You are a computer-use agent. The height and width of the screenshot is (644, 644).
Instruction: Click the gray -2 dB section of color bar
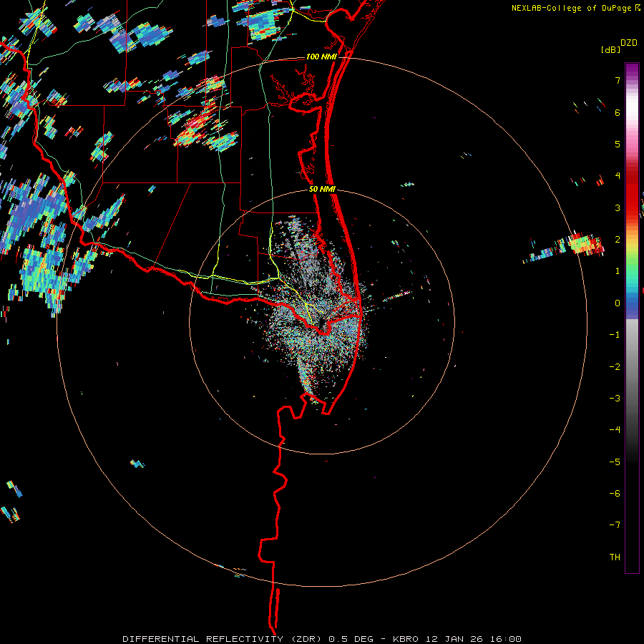pyautogui.click(x=632, y=367)
